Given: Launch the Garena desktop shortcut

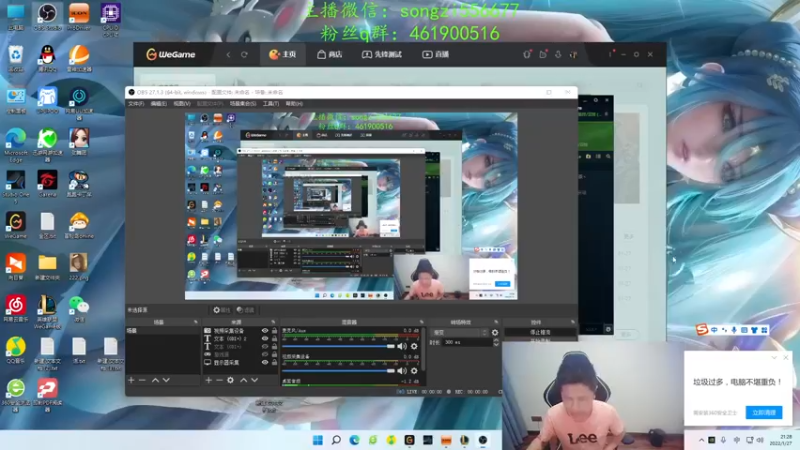Looking at the screenshot, I should point(47,184).
